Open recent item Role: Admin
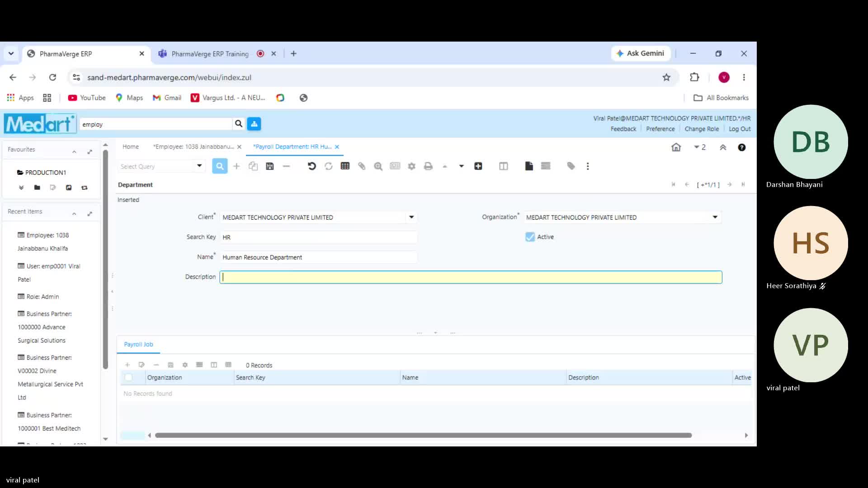 pyautogui.click(x=42, y=297)
